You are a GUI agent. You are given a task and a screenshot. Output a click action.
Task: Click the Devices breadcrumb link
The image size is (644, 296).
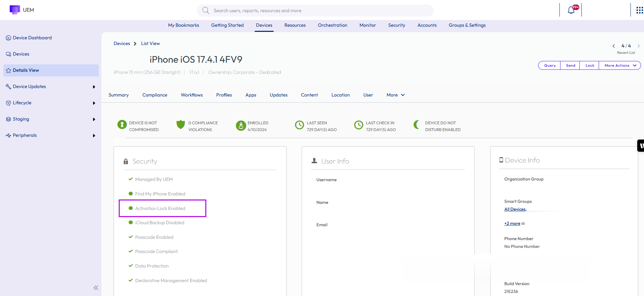122,44
